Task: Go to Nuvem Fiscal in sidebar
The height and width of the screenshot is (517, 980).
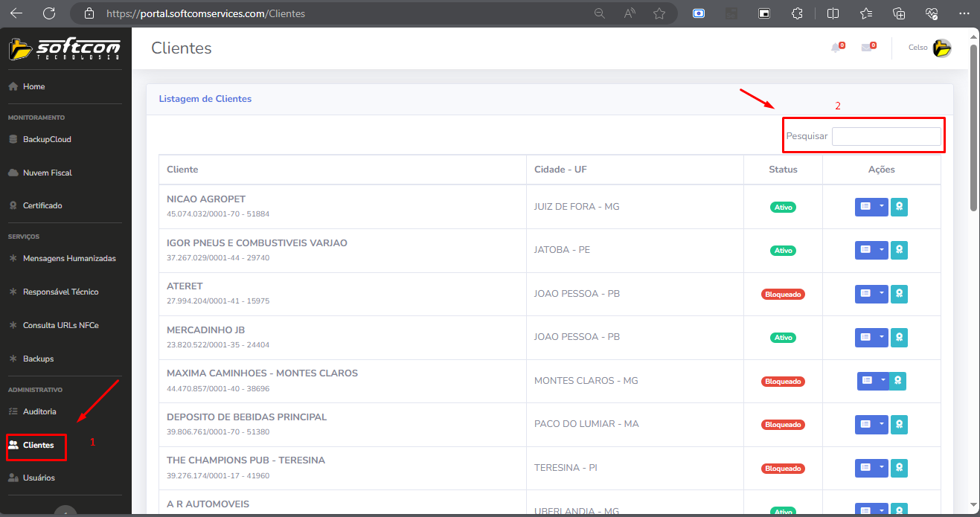Action: pos(47,173)
